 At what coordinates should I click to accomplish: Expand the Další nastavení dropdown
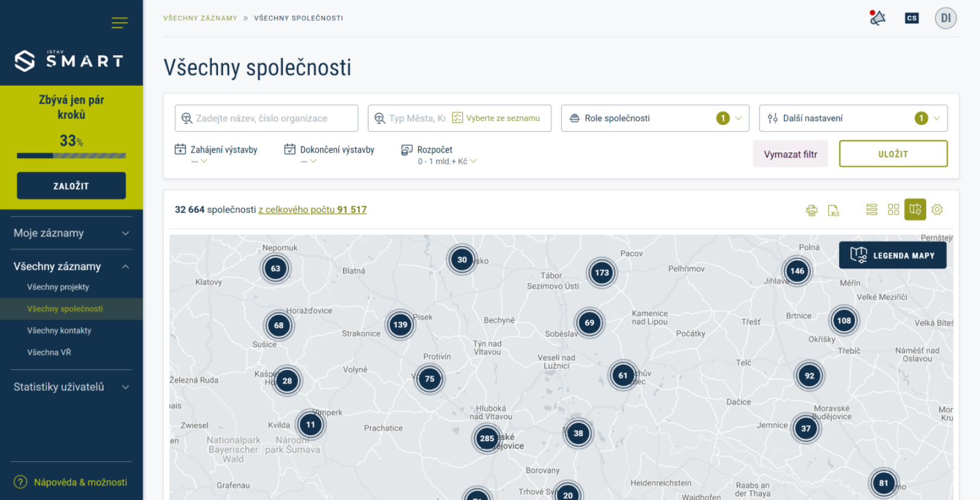(853, 118)
